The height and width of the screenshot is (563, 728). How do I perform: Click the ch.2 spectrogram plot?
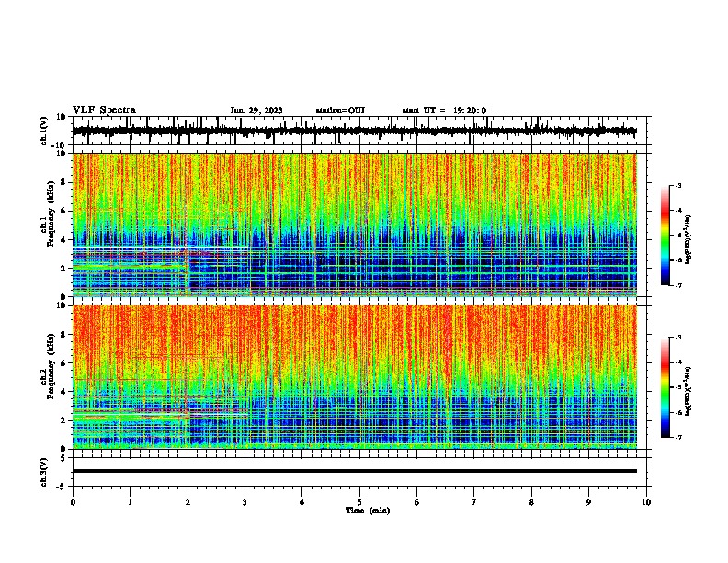[x=355, y=377]
